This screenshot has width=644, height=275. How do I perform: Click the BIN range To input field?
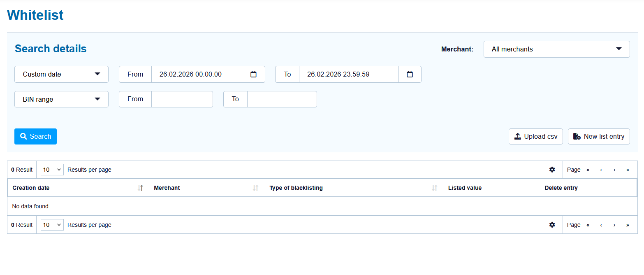click(282, 99)
